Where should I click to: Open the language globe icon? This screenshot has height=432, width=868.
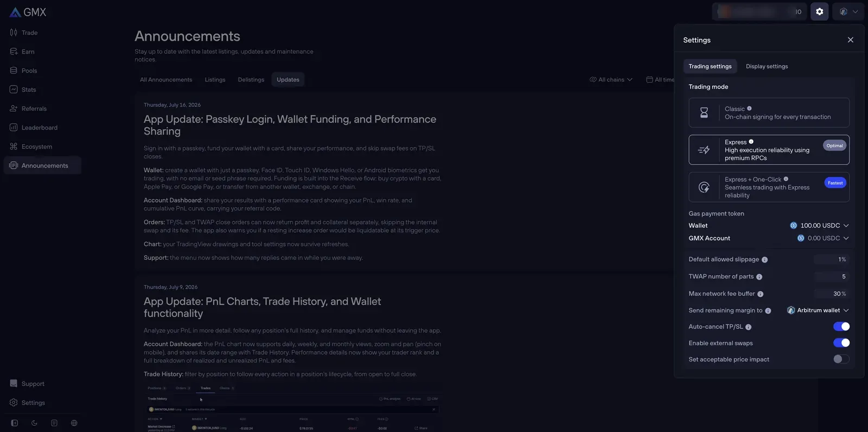[x=74, y=423]
